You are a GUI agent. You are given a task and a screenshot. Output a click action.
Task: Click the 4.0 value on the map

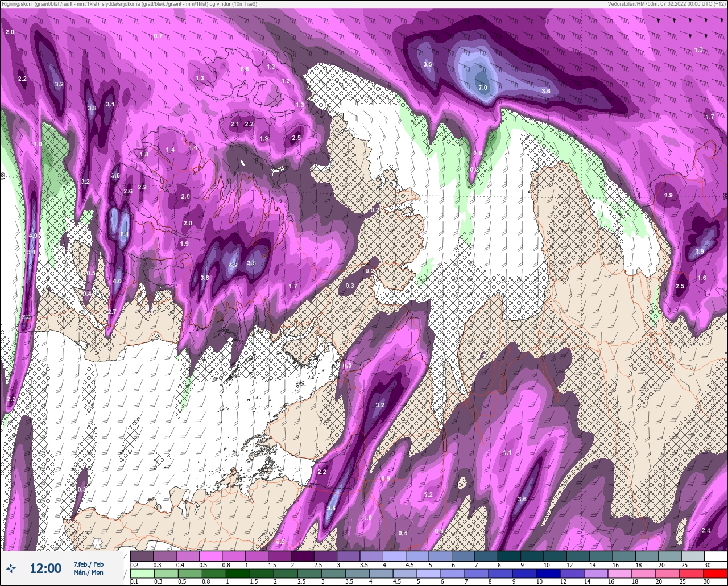coord(117,281)
